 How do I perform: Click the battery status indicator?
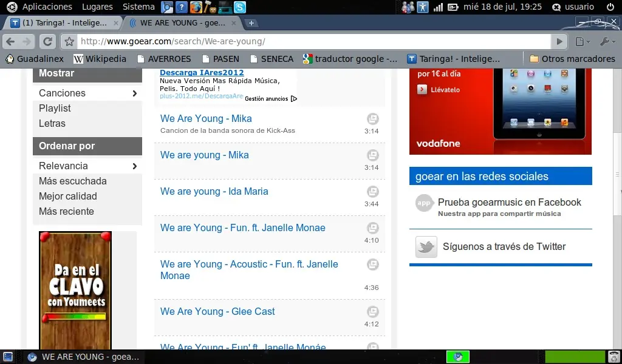pyautogui.click(x=453, y=7)
